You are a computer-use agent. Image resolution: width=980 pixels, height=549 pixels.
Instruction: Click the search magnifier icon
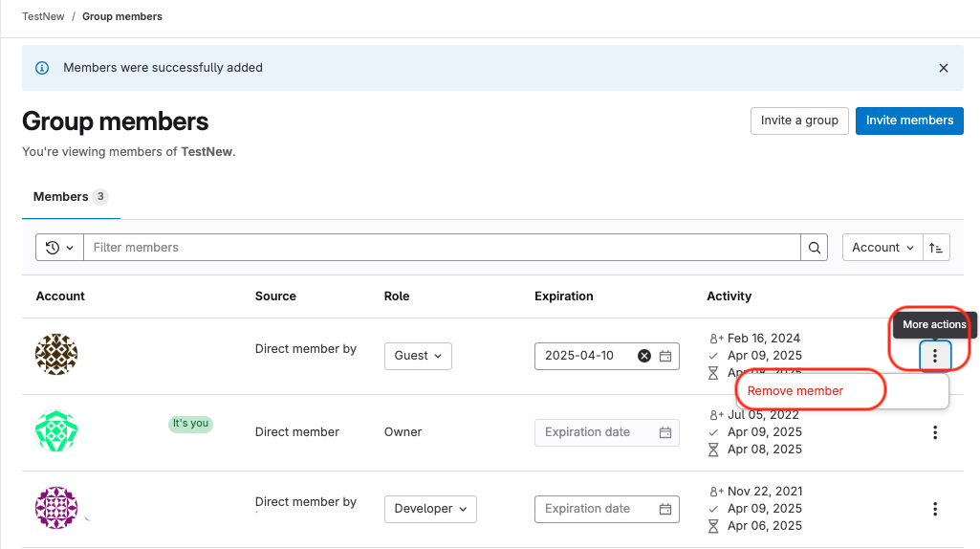[x=815, y=248]
